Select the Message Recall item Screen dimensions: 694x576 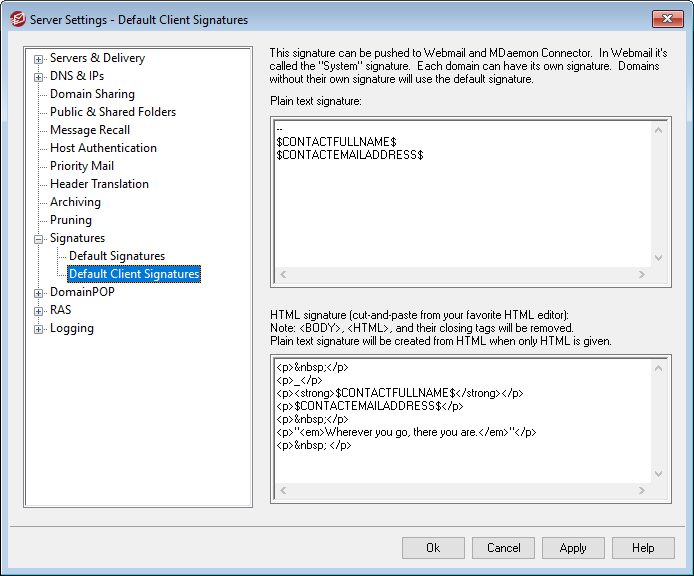(x=90, y=130)
